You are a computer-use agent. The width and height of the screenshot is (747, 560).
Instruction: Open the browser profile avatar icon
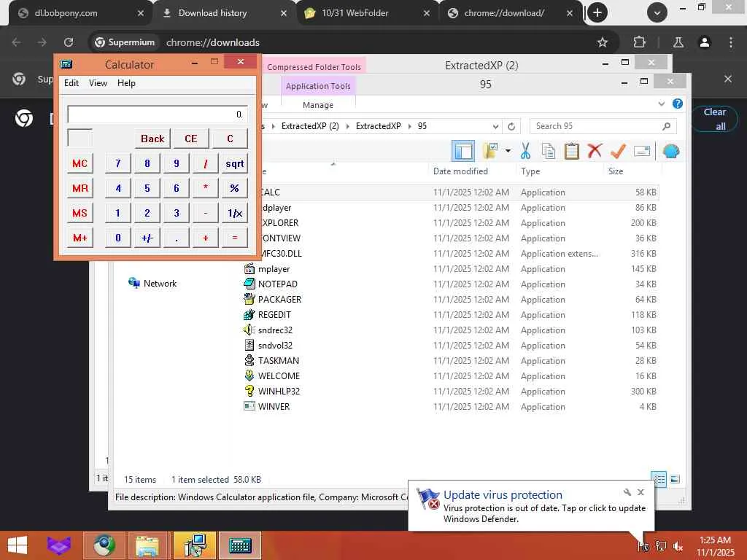[704, 42]
